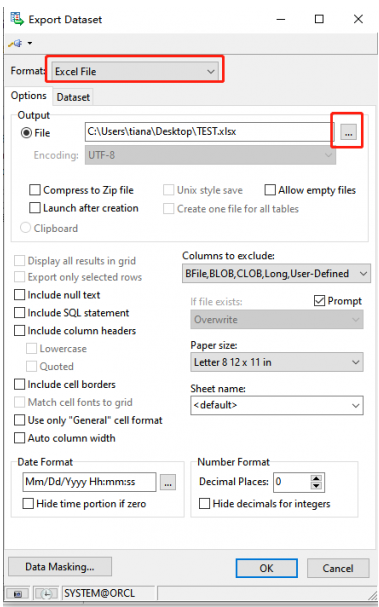The height and width of the screenshot is (607, 379).
Task: Open the Format Excel File dropdown
Action: [x=135, y=71]
